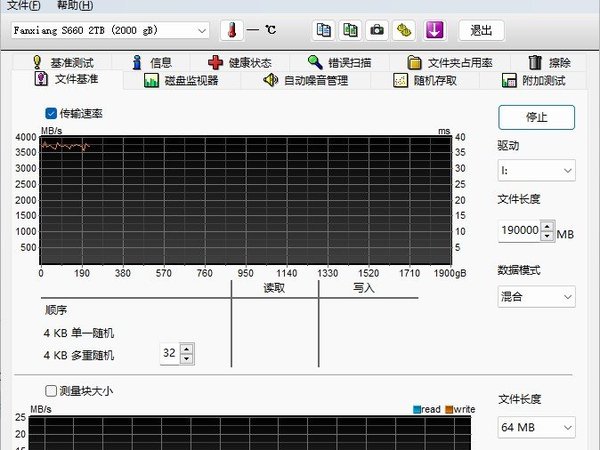Open the 64 MB file length dropdown
The height and width of the screenshot is (450, 600).
point(536,427)
